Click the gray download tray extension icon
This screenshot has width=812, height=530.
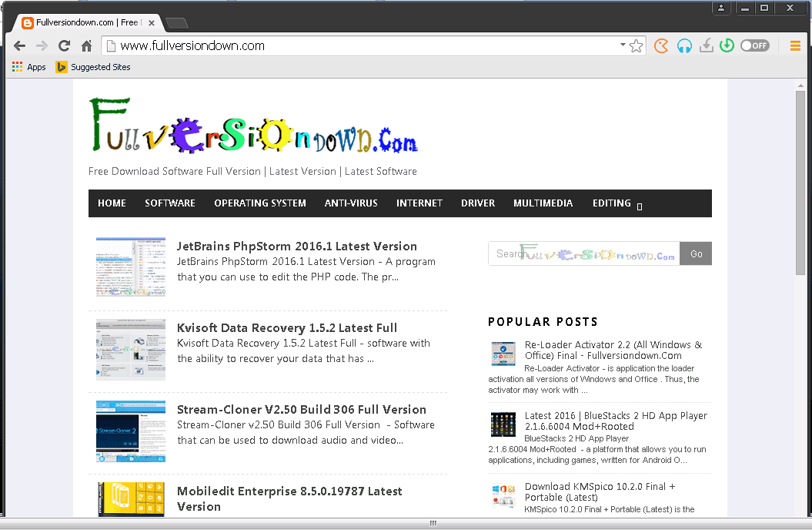pos(707,45)
